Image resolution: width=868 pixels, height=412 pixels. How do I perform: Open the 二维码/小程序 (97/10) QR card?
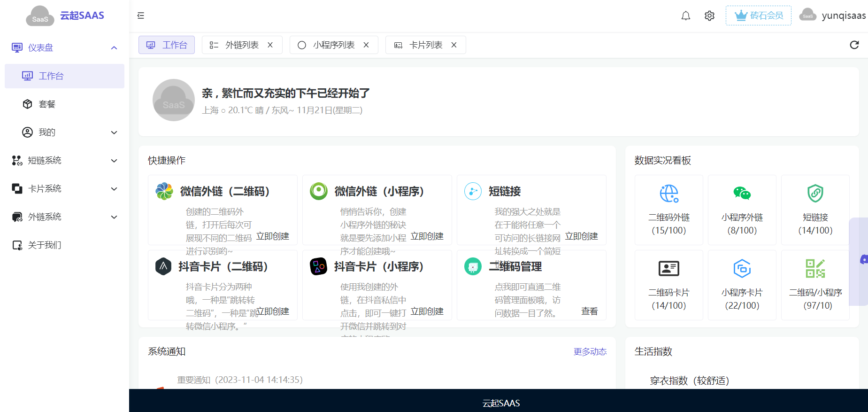coord(815,285)
